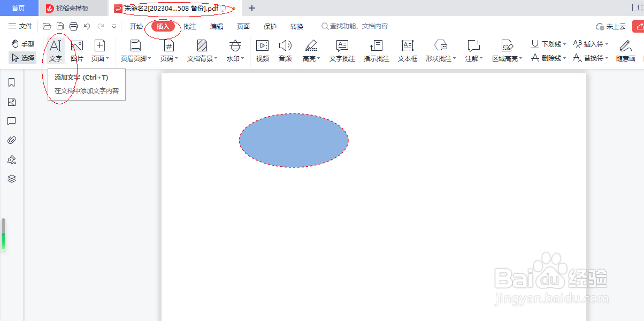
Task: Open the Note (注解) dropdown
Action: point(474,51)
